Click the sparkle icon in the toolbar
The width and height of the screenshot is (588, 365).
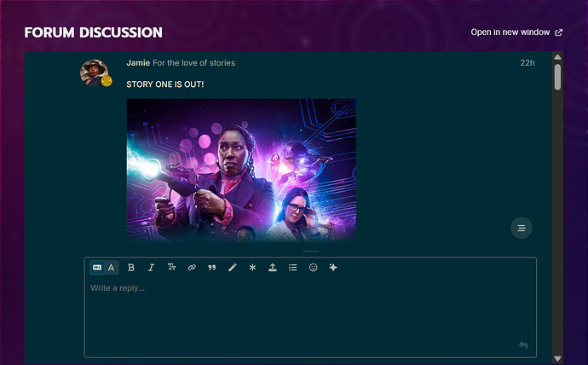[x=333, y=268]
